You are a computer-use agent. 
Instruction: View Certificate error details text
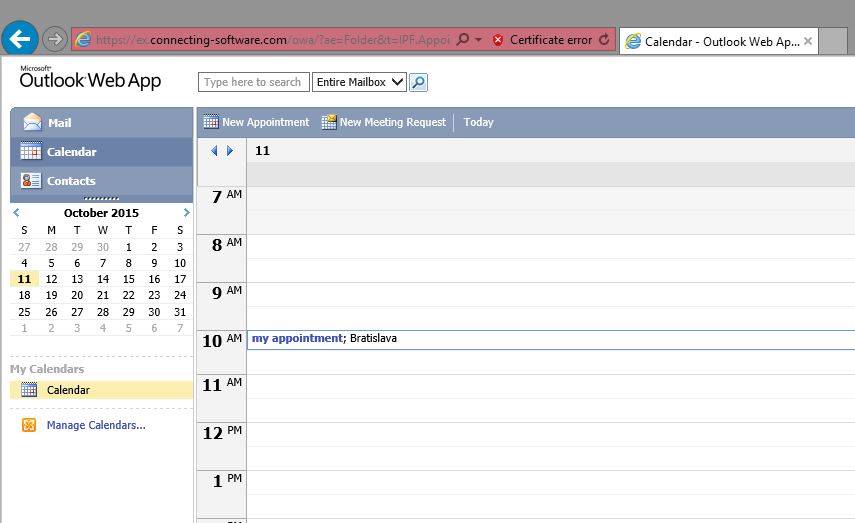551,40
